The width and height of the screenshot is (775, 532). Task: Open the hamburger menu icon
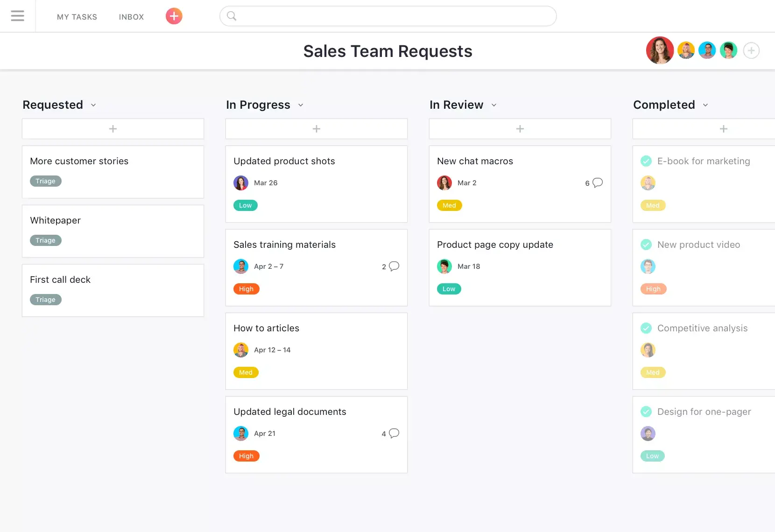(x=17, y=16)
